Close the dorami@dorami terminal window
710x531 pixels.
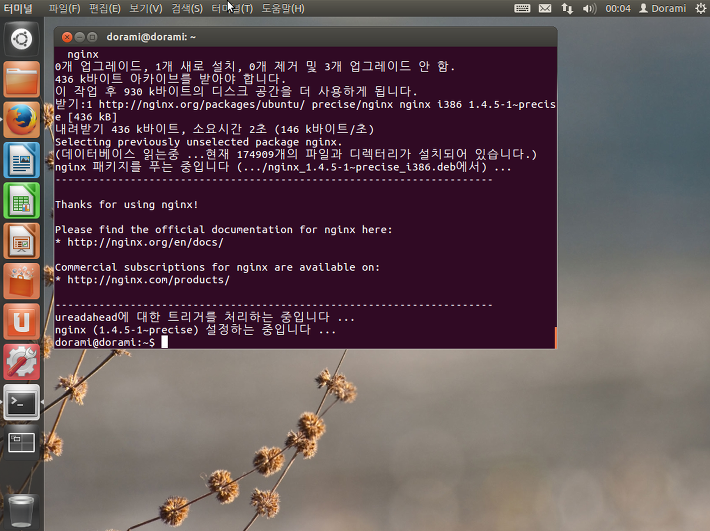(67, 37)
